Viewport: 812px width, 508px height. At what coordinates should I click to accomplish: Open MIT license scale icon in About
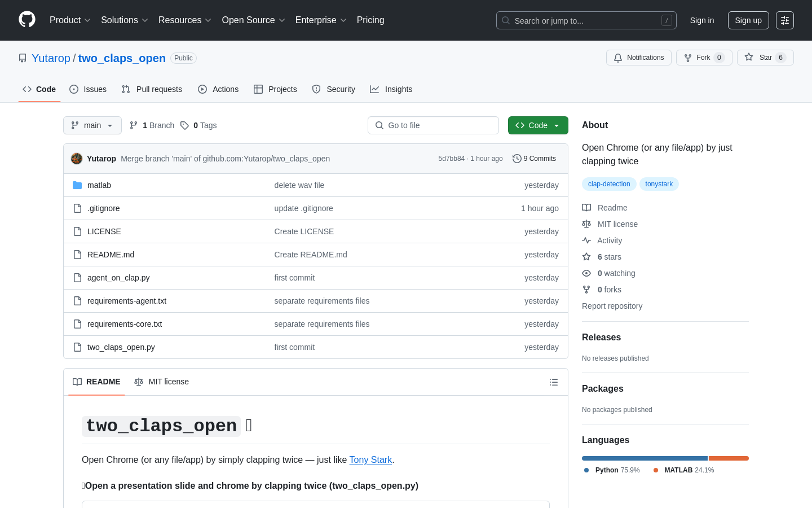pos(586,224)
